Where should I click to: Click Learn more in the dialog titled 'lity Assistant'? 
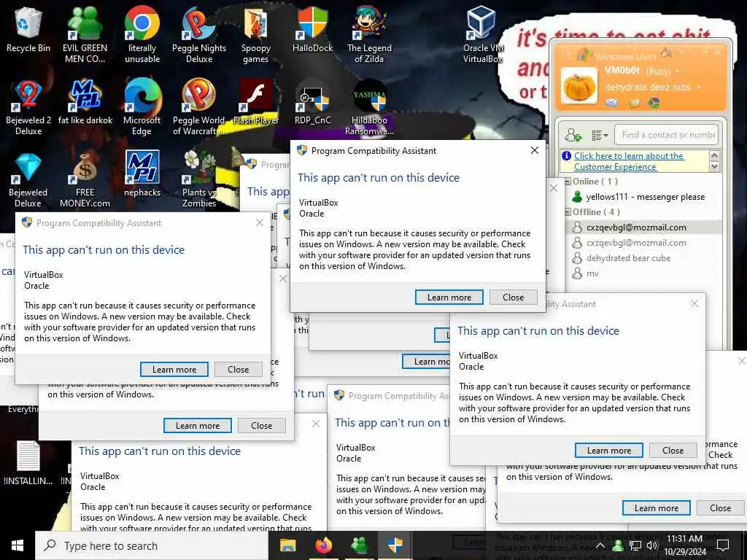point(609,451)
